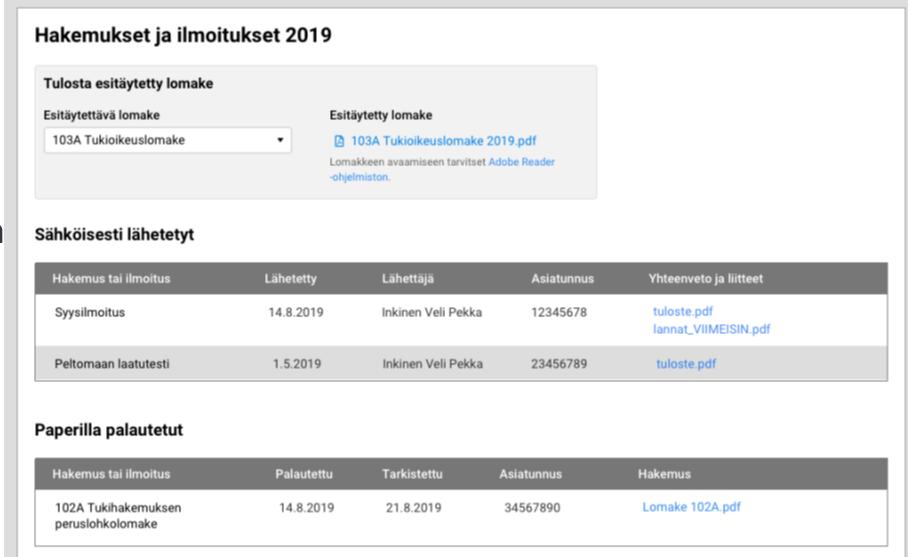The height and width of the screenshot is (557, 911).
Task: Click the Lähettäjä column header
Action: pyautogui.click(x=407, y=279)
